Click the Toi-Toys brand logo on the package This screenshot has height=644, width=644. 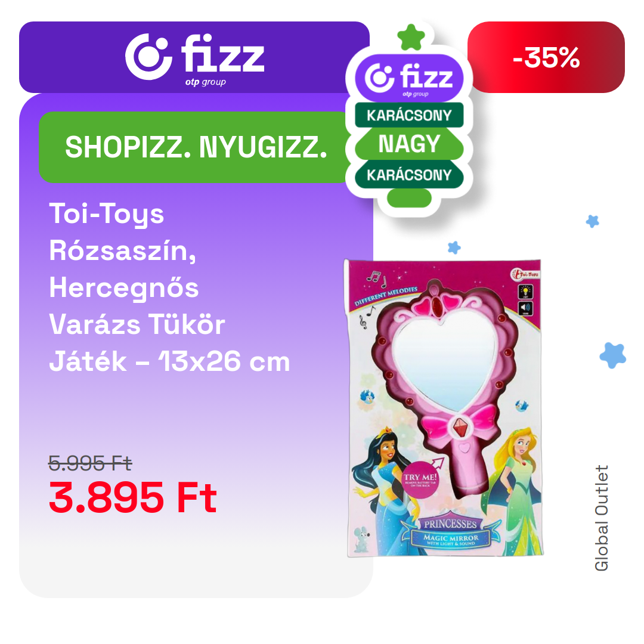coord(525,274)
